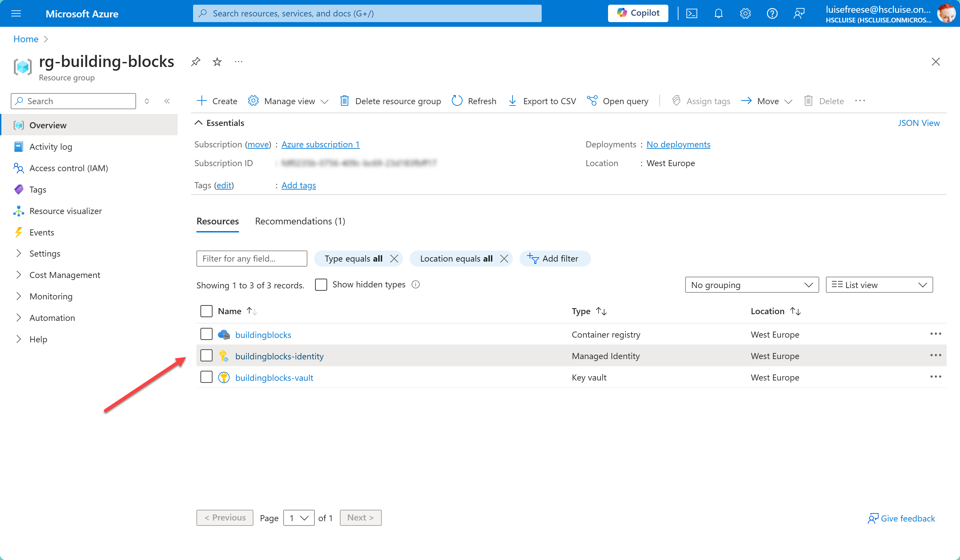Click the Filter for any field input

(251, 258)
